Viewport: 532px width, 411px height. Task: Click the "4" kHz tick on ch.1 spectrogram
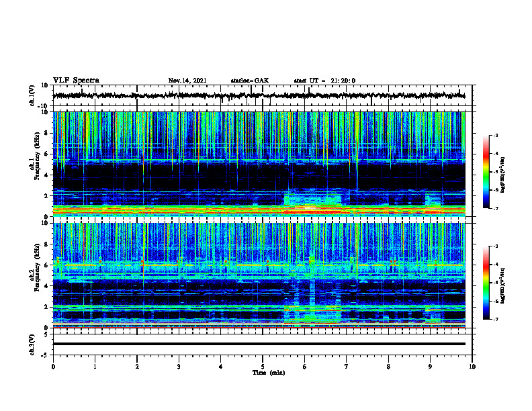click(46, 175)
